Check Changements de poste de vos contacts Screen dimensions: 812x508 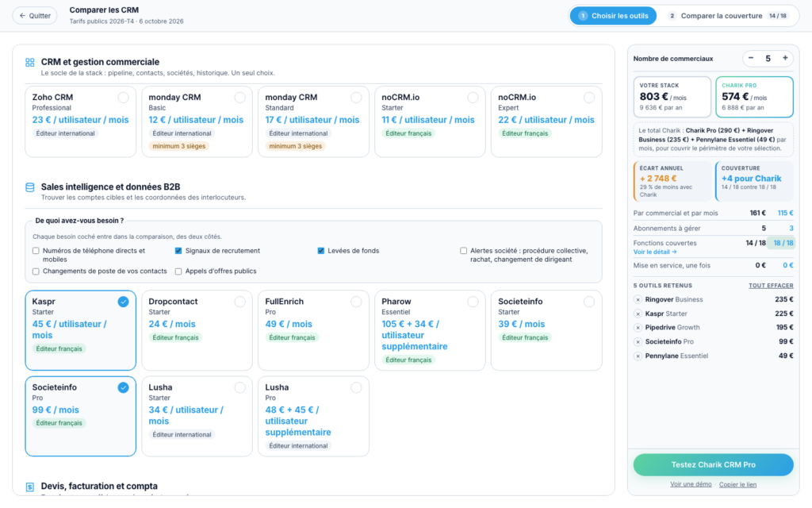click(x=36, y=271)
